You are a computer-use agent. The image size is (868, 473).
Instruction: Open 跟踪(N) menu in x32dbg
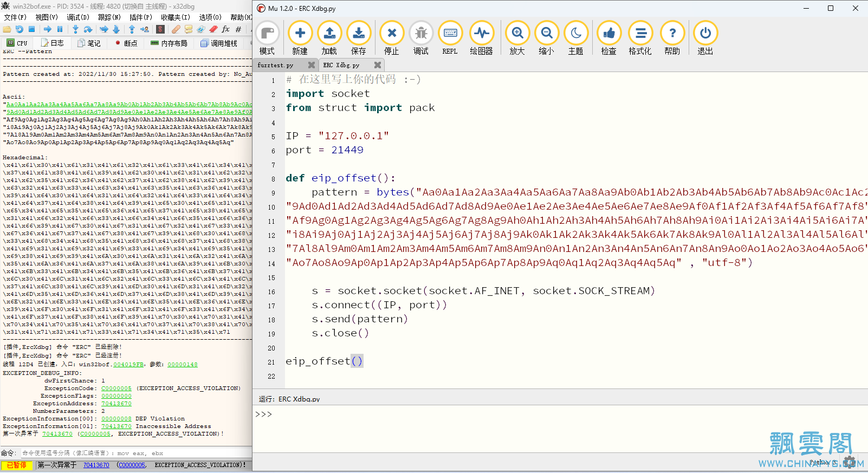[x=109, y=17]
